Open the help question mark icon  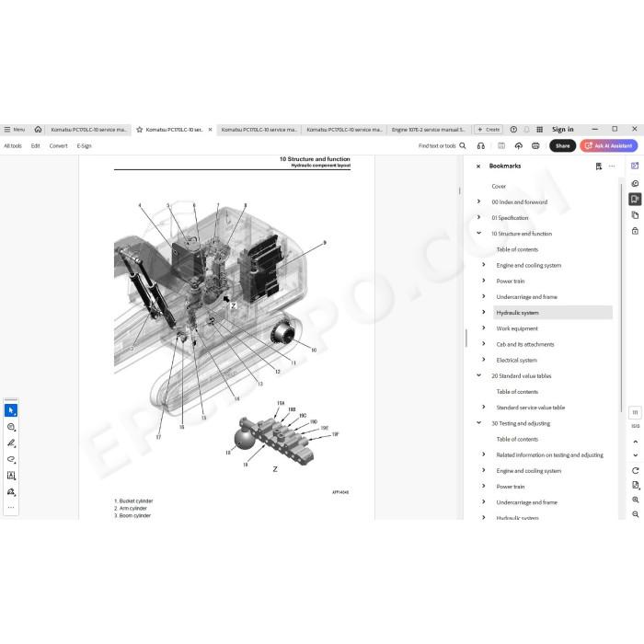coord(513,130)
